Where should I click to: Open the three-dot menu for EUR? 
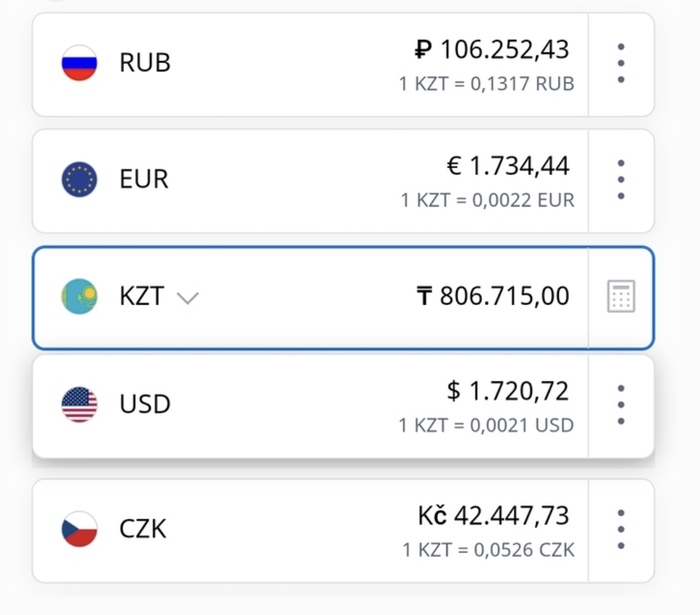tap(621, 180)
